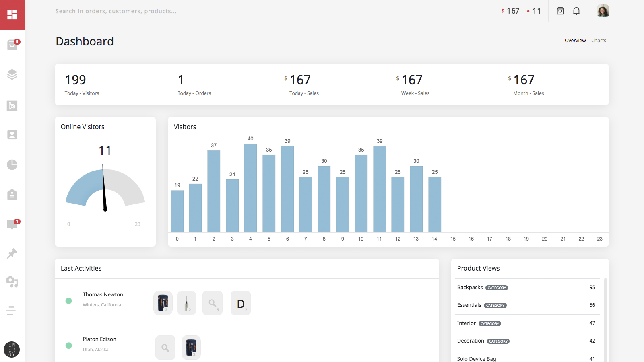644x362 pixels.
Task: Click the search tile in Platon Edison's row
Action: point(165,348)
